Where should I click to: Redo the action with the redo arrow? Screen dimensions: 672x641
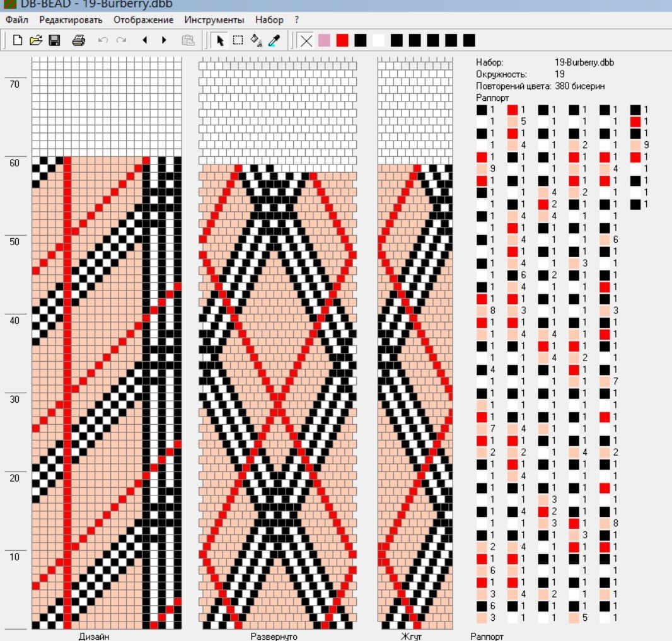[121, 40]
